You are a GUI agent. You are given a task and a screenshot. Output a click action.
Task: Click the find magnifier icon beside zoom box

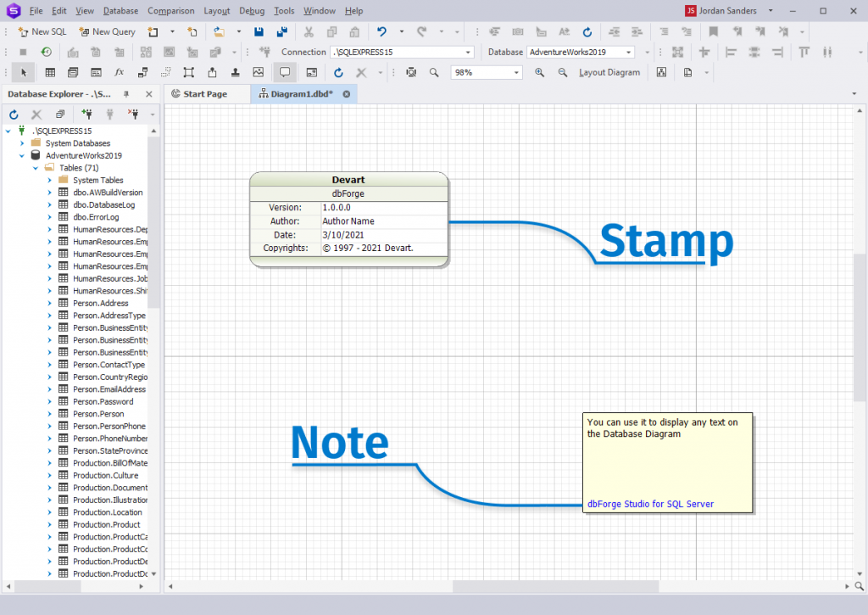coord(434,73)
